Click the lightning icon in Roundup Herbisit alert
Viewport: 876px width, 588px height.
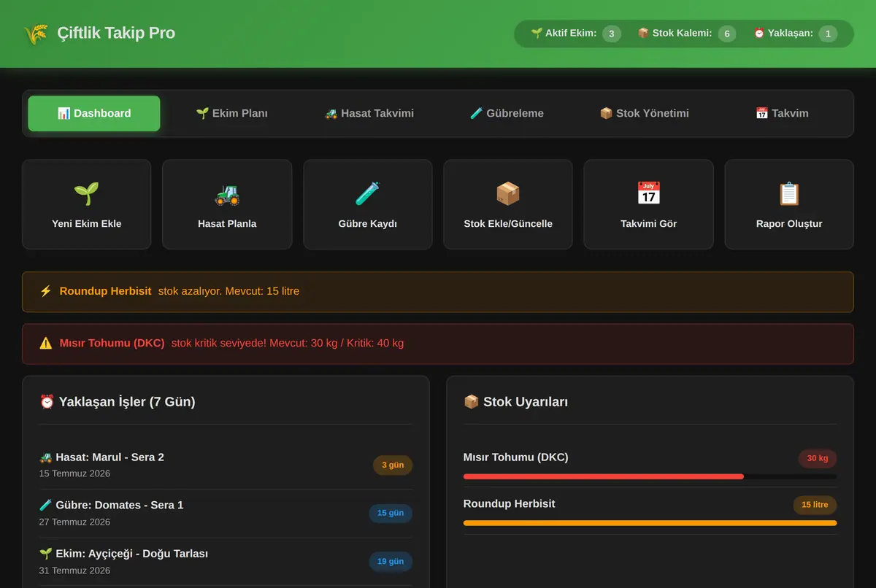[46, 291]
